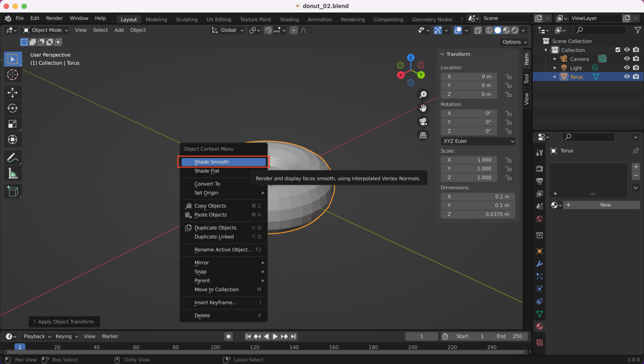The width and height of the screenshot is (644, 364).
Task: Choose the Annotate pencil tool
Action: [x=13, y=158]
